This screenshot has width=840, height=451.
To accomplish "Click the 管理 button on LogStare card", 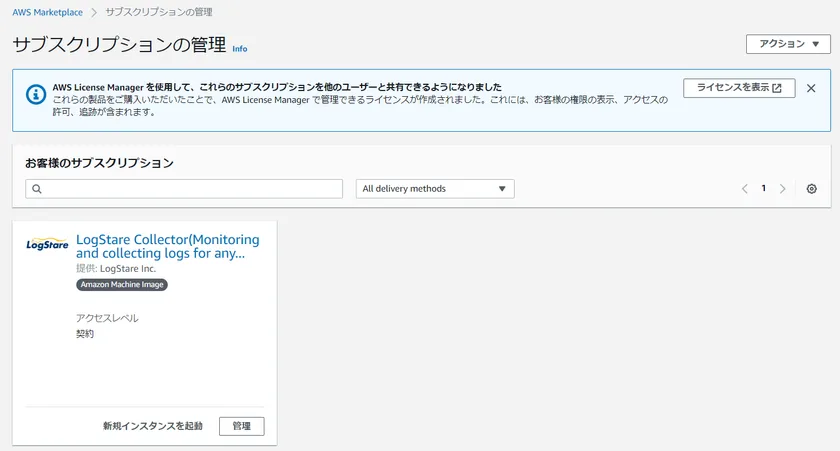I will [241, 426].
